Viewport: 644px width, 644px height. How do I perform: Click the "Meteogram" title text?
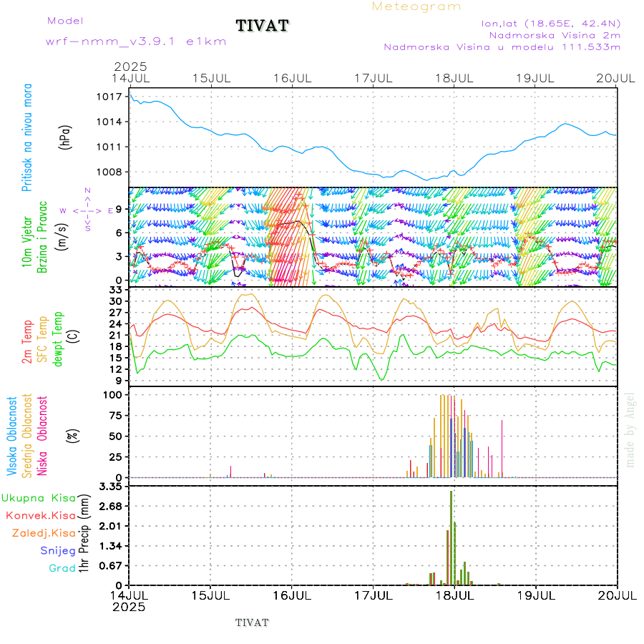[x=416, y=6]
